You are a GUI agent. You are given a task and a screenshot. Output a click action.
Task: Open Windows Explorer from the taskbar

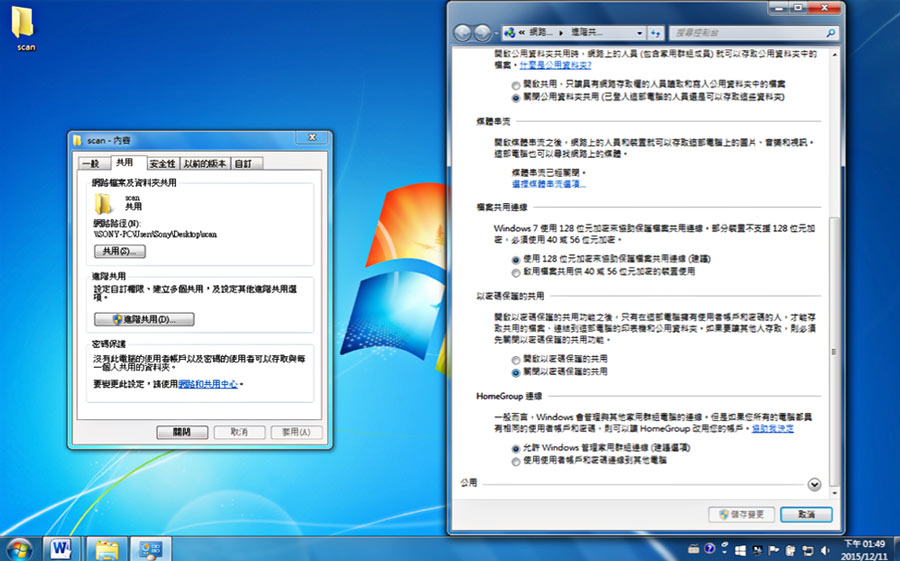pos(107,550)
